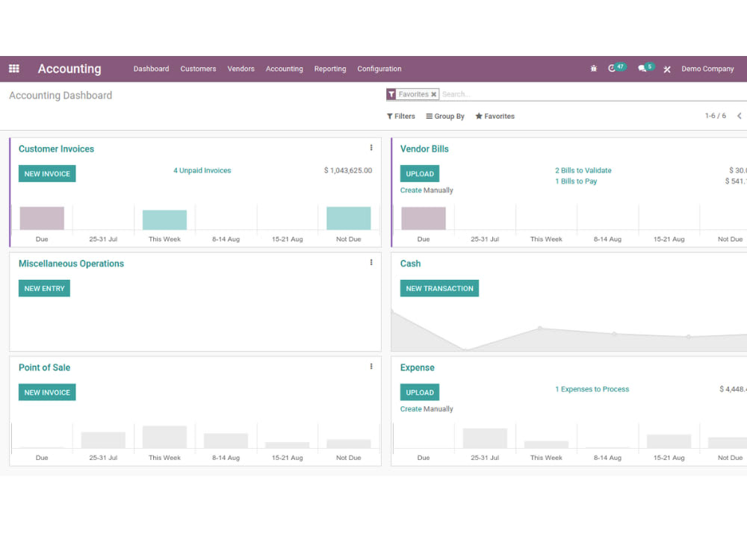Open the Favorites dropdown
Screen dimensions: 747x560
point(495,116)
